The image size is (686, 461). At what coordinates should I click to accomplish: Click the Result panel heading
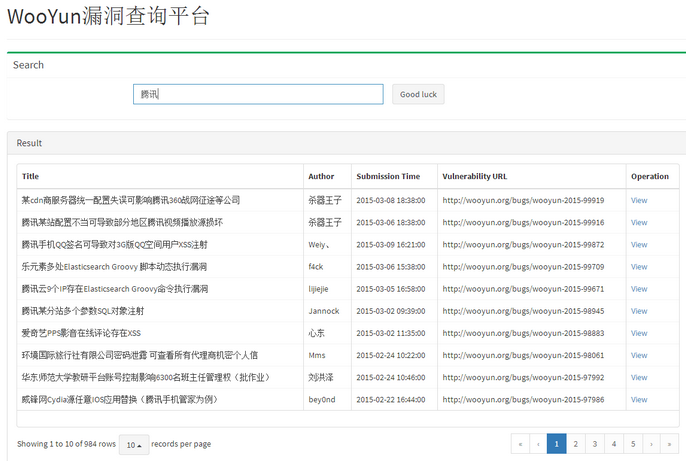29,143
